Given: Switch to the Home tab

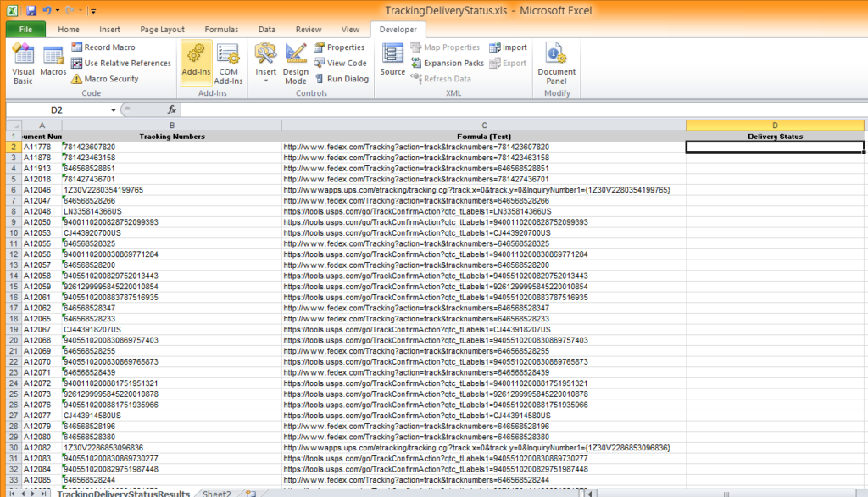Looking at the screenshot, I should [69, 30].
